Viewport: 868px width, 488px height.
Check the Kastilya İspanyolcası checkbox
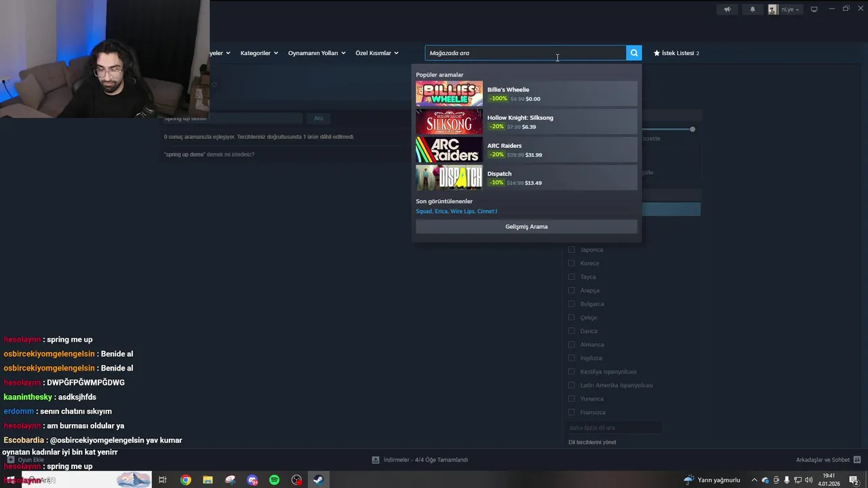(571, 371)
